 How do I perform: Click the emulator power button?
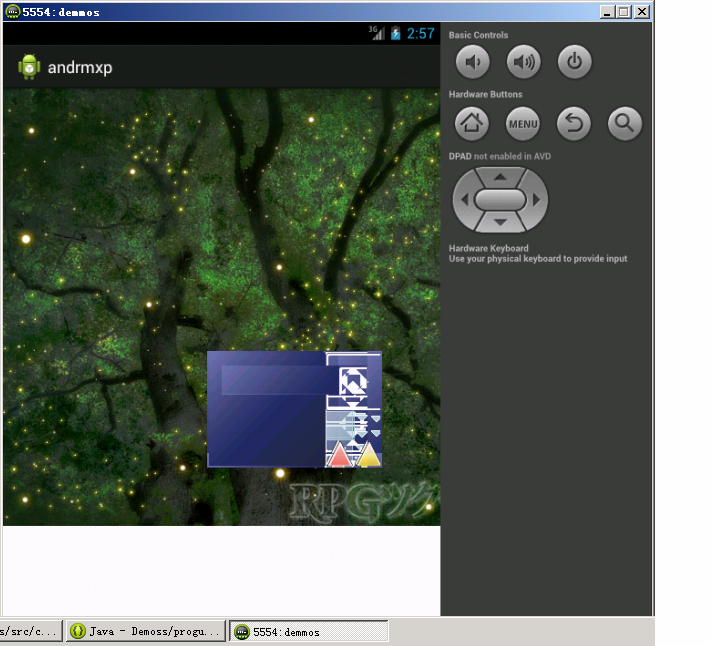coord(575,62)
